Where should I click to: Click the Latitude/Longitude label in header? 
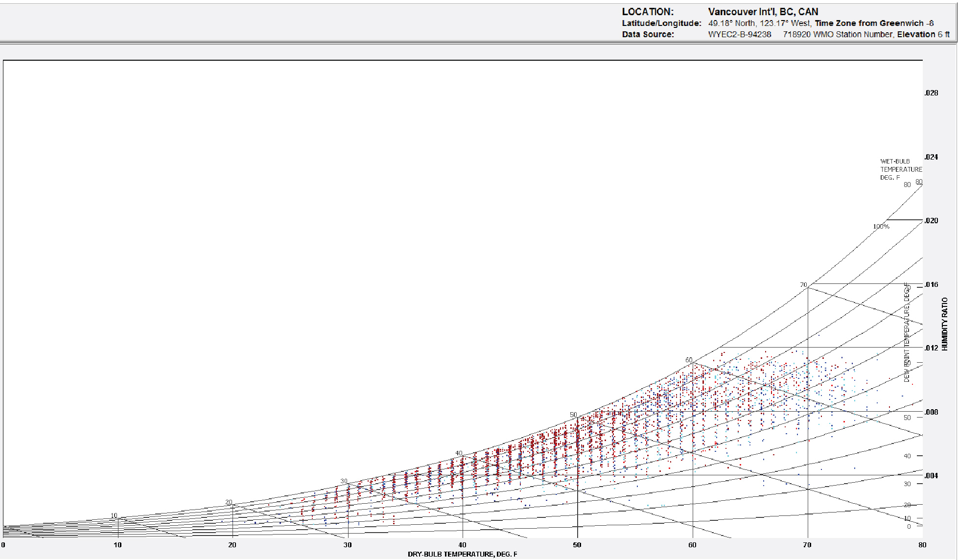pyautogui.click(x=661, y=23)
